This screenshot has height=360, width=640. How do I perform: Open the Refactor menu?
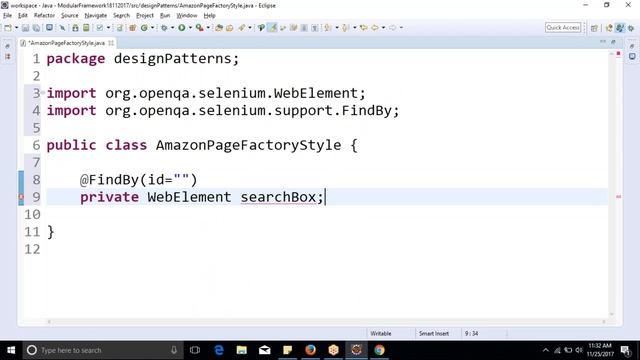(x=44, y=16)
